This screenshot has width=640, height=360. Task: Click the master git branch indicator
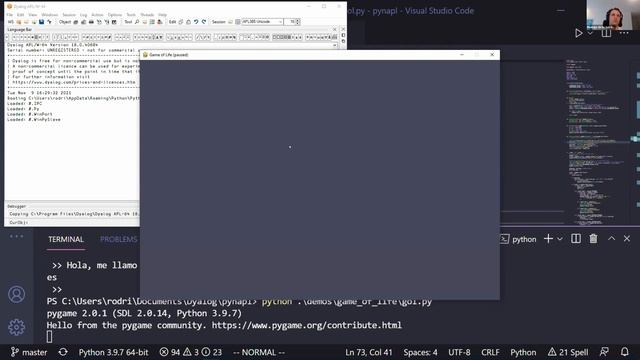click(29, 352)
